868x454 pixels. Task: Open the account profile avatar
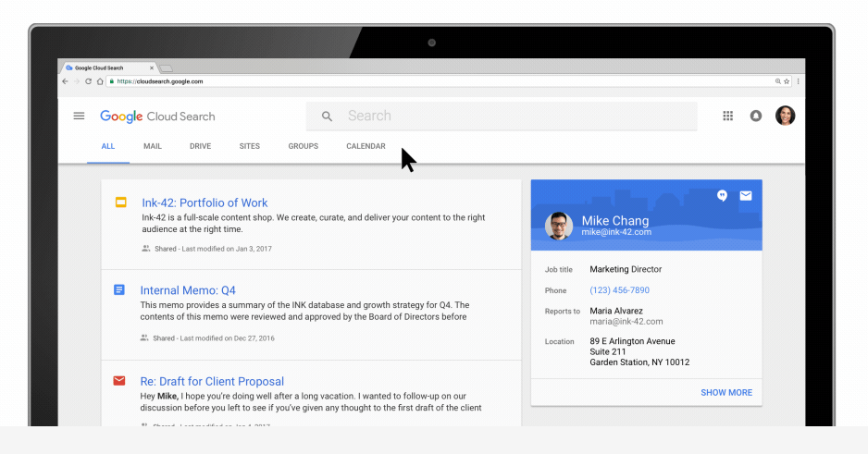pos(785,116)
